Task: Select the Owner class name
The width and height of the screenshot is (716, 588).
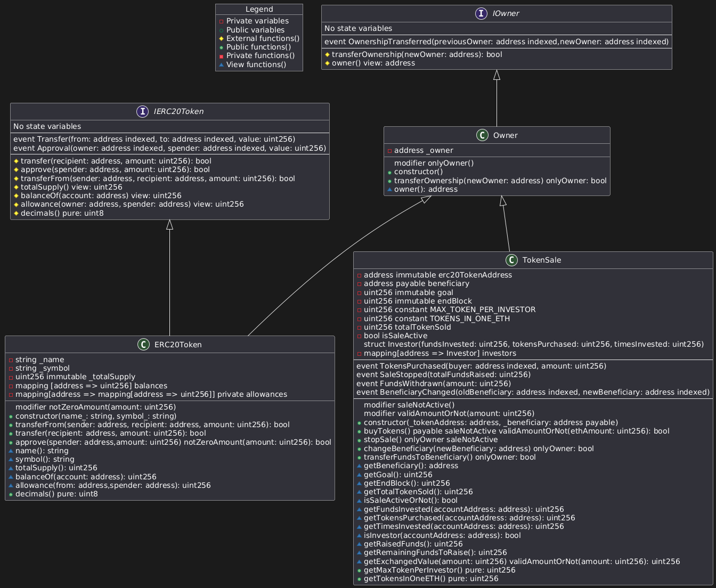Action: point(505,135)
